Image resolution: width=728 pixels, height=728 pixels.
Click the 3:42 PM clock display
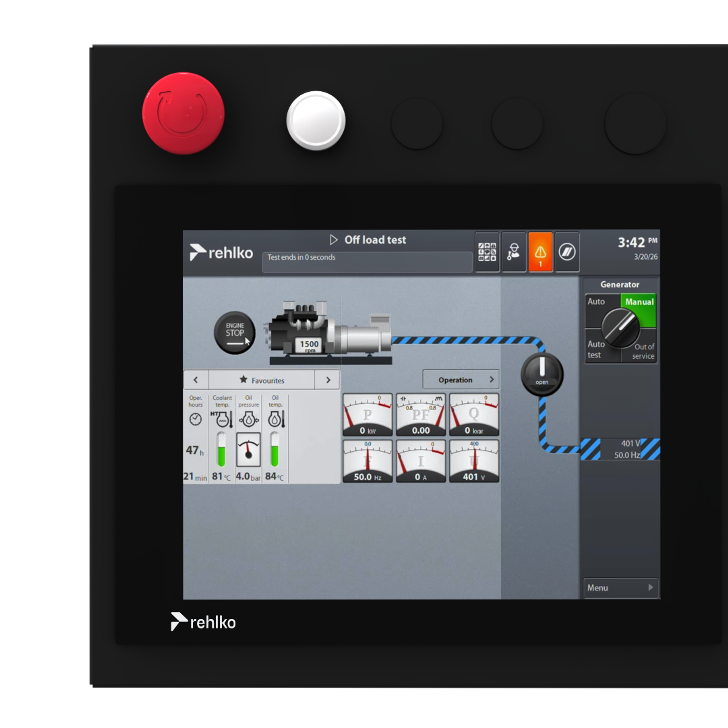637,242
